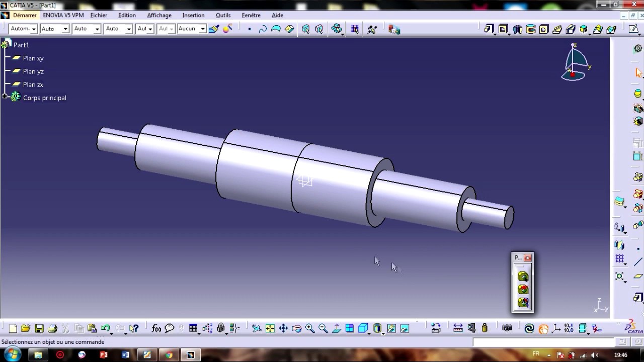This screenshot has width=644, height=362.
Task: Toggle the Hide/Show icon in view toolbar
Action: [391, 328]
